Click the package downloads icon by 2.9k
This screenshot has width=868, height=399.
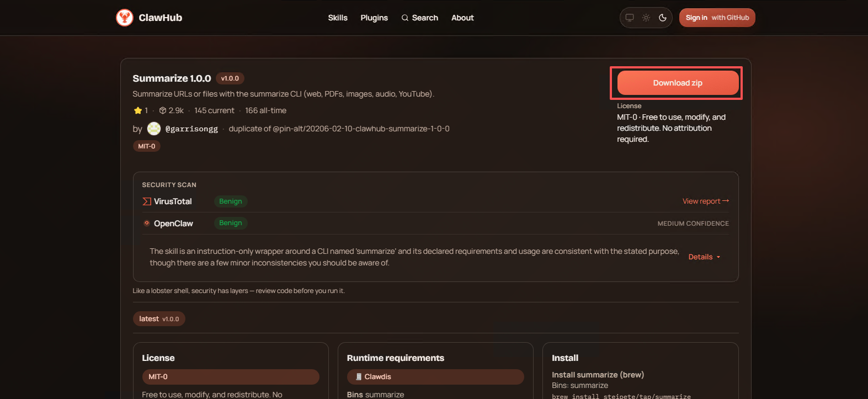pos(163,110)
